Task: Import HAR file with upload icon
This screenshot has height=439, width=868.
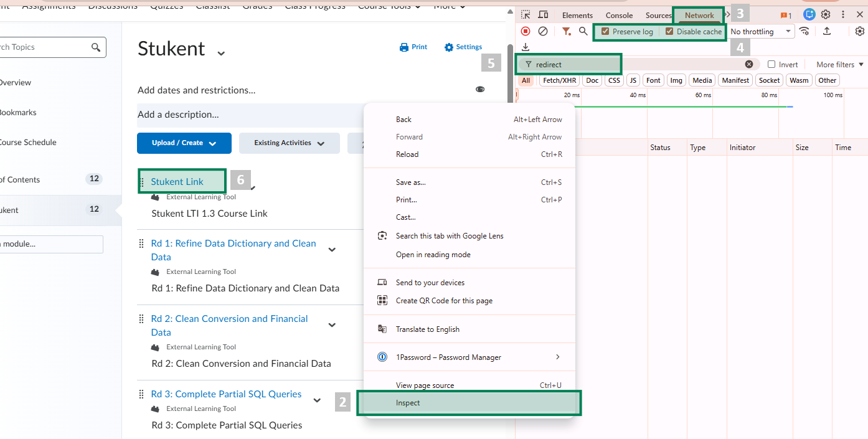Action: (x=827, y=31)
